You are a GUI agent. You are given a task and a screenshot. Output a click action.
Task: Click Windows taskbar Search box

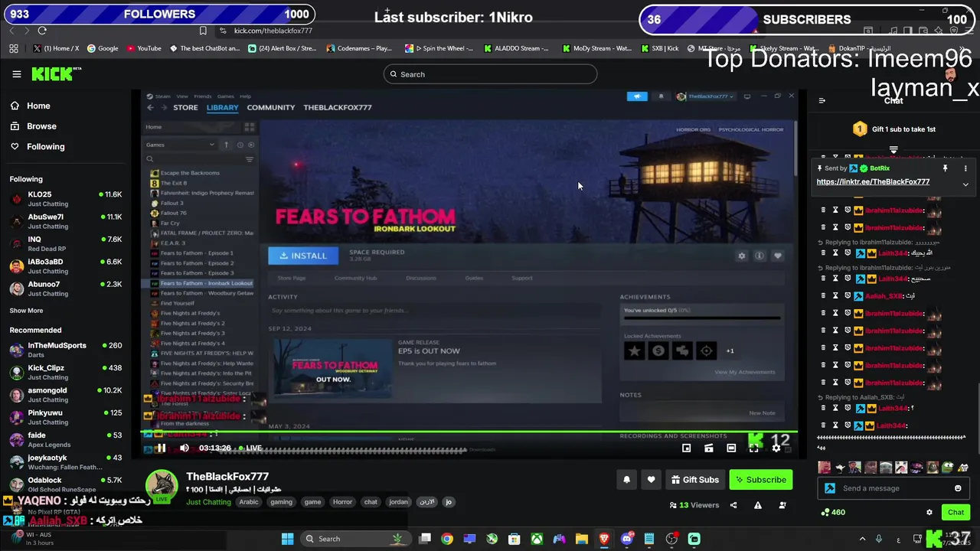pyautogui.click(x=354, y=539)
